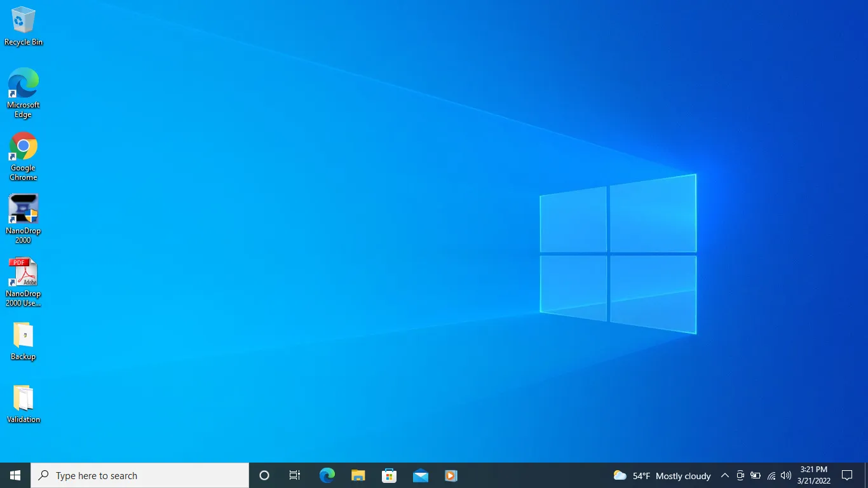Viewport: 868px width, 488px height.
Task: Open the Windows Start menu
Action: click(x=15, y=475)
